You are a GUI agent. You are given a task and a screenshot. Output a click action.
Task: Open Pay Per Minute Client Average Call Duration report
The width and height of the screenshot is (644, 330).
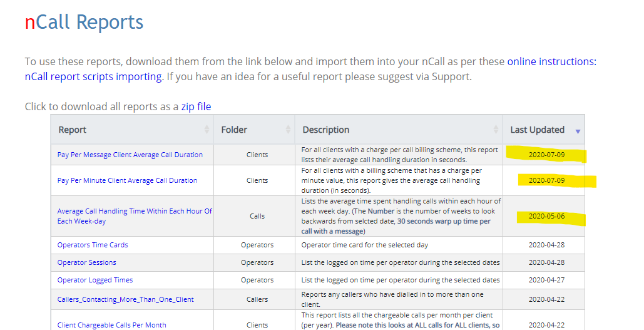point(127,180)
